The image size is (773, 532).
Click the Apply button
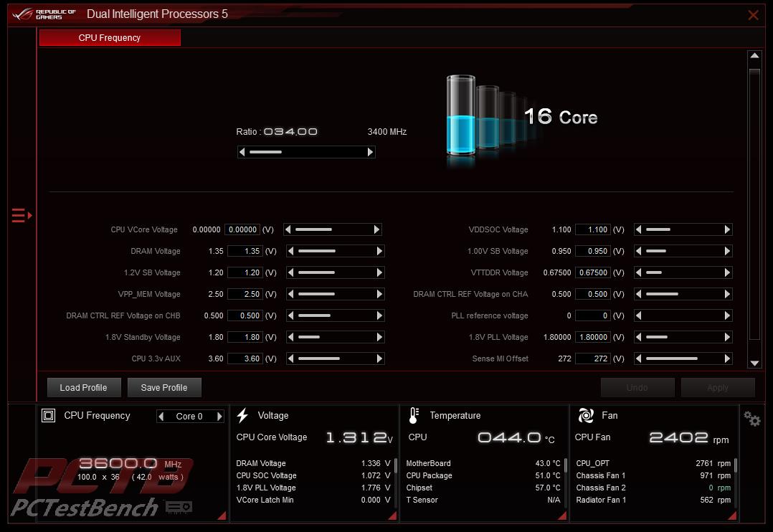coord(718,388)
